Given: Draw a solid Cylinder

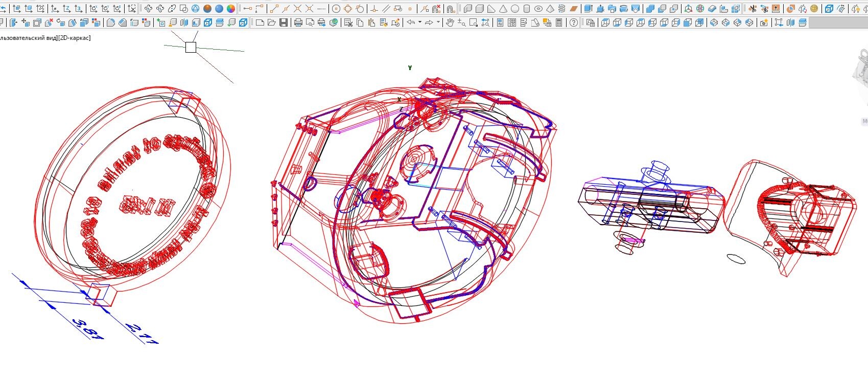Looking at the screenshot, I should [x=526, y=9].
